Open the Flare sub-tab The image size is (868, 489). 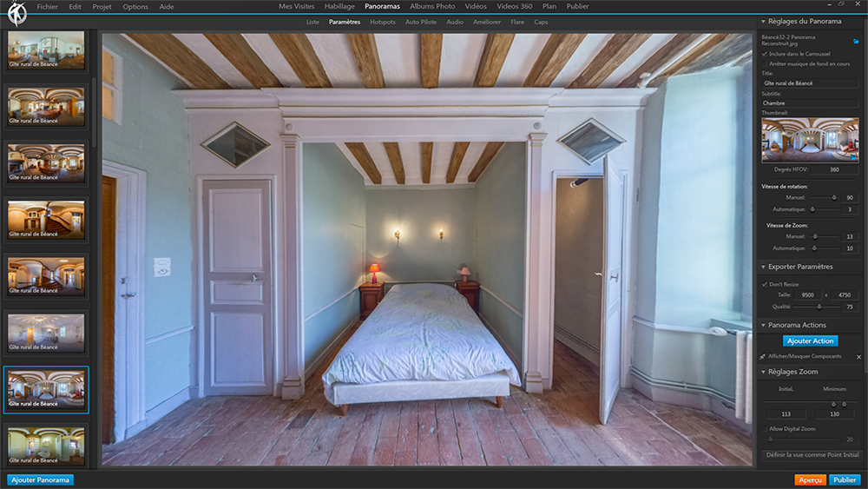tap(517, 23)
